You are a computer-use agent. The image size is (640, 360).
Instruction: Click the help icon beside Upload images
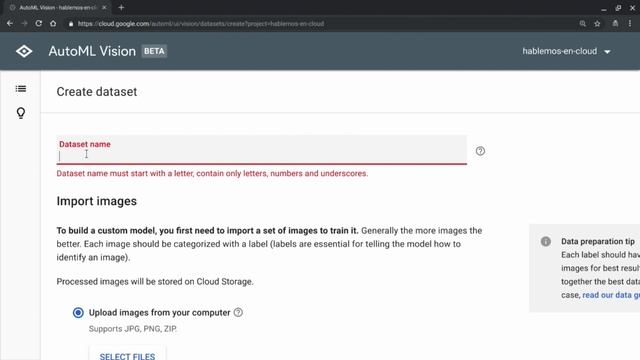tap(238, 312)
